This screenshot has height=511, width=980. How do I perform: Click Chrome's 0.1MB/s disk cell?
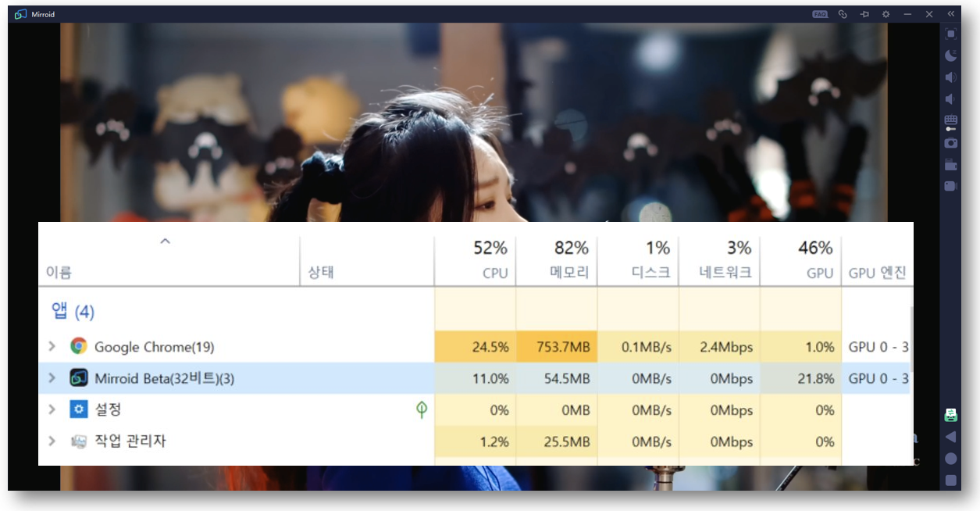(x=638, y=347)
